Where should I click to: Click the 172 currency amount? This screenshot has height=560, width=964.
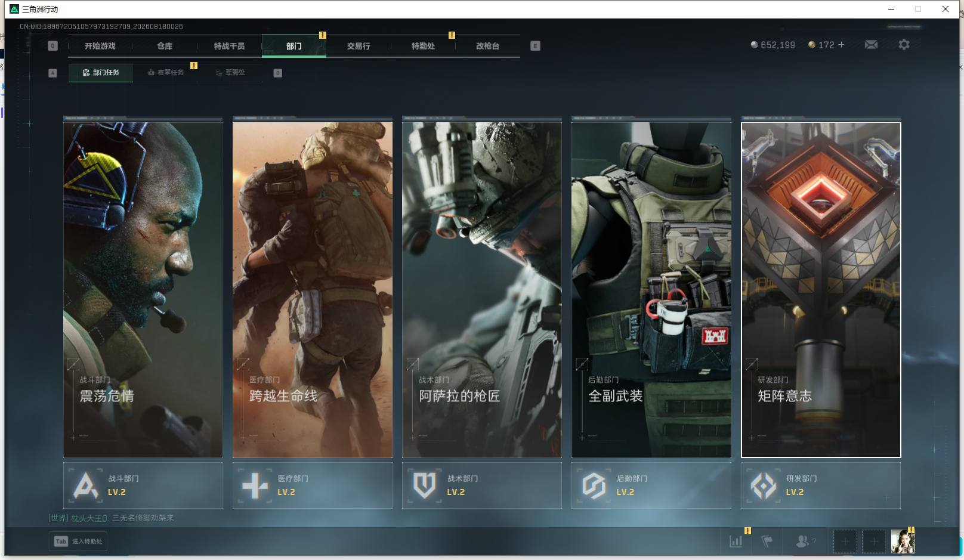coord(826,45)
